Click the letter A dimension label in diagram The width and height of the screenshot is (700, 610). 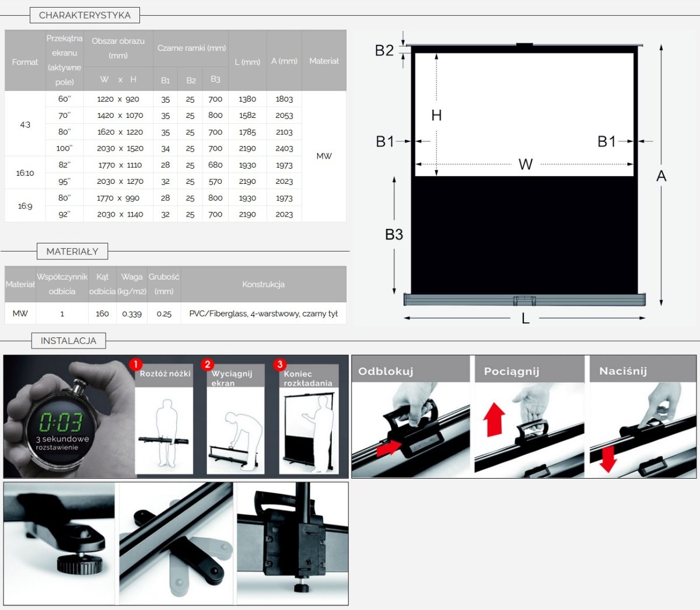661,176
